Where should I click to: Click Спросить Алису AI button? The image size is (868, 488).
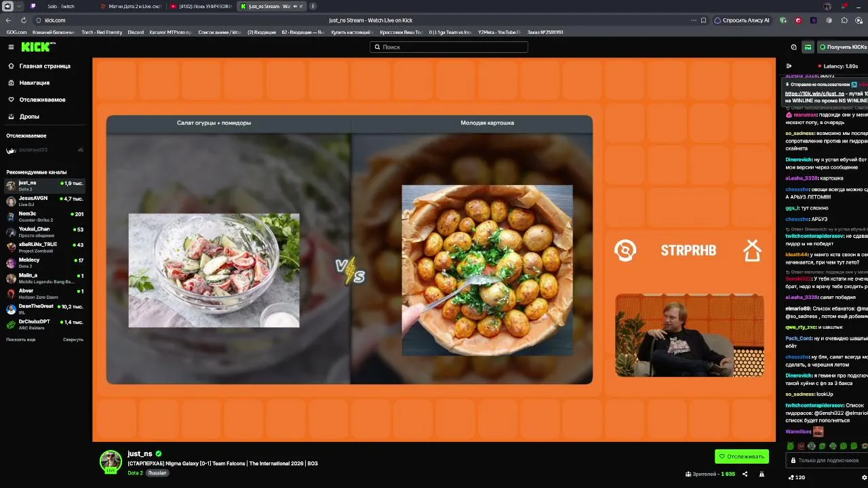742,20
